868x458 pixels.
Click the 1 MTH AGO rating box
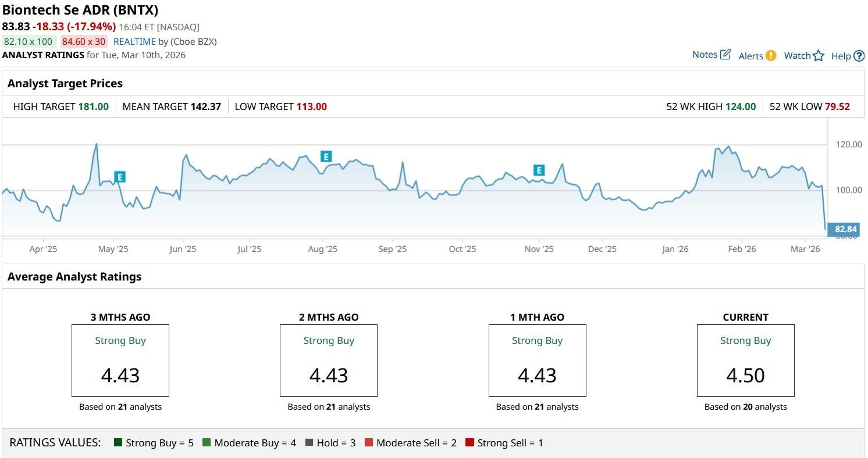(538, 361)
